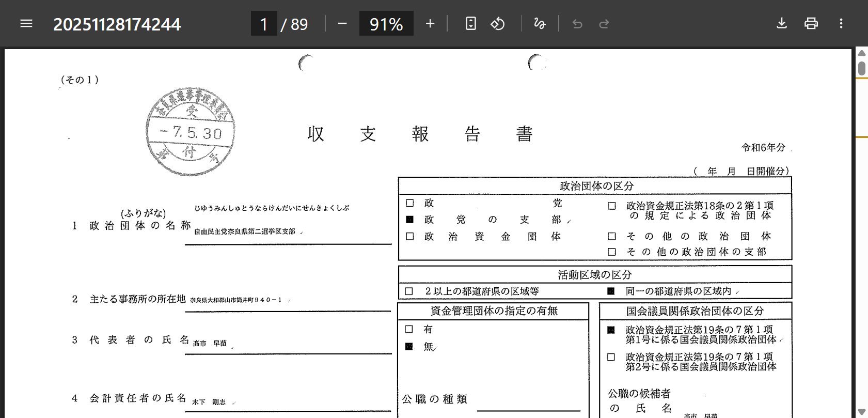868x418 pixels.
Task: Download the PDF file
Action: pos(781,24)
